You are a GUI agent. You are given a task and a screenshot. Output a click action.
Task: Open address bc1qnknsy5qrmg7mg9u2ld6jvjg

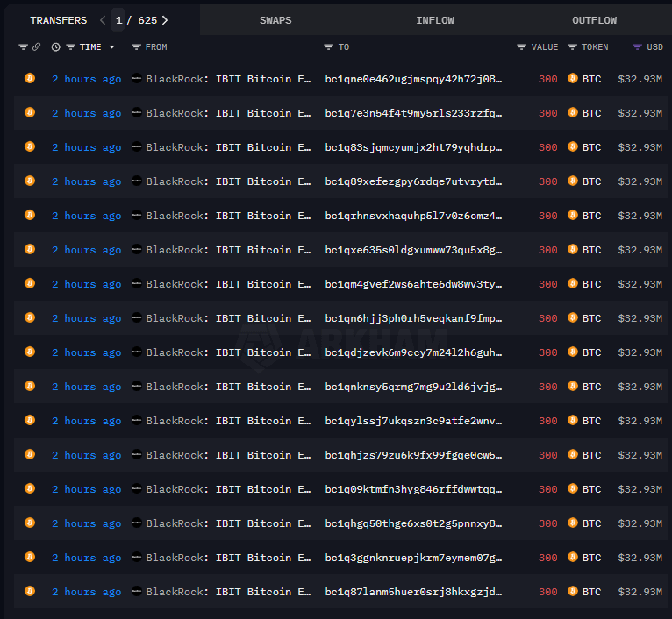point(413,387)
